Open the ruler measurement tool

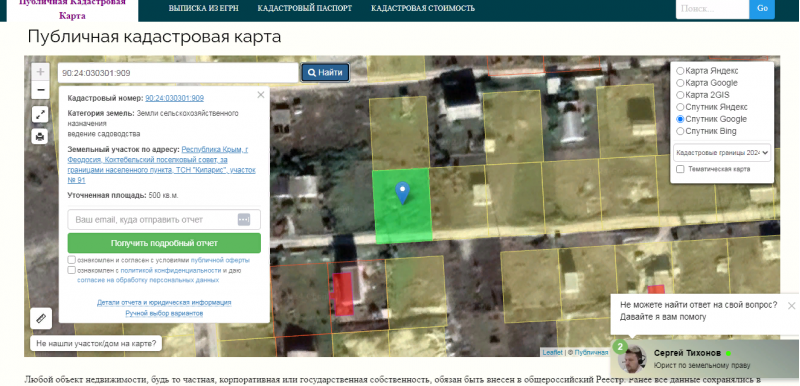41,319
